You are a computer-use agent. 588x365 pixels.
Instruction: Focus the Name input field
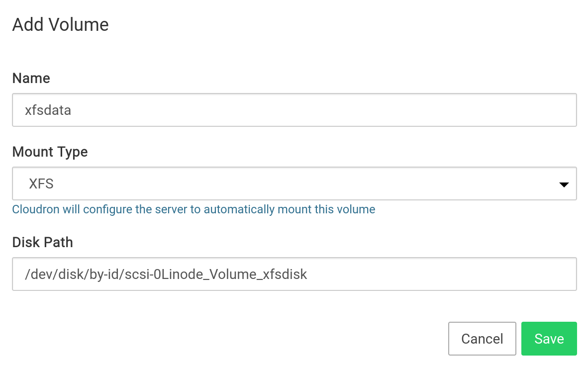pyautogui.click(x=294, y=110)
